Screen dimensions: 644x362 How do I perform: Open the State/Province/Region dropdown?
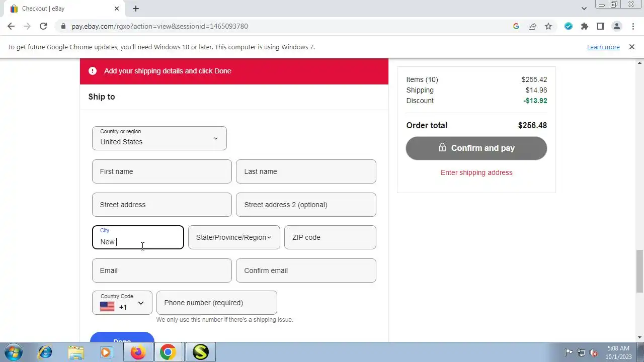tap(234, 237)
